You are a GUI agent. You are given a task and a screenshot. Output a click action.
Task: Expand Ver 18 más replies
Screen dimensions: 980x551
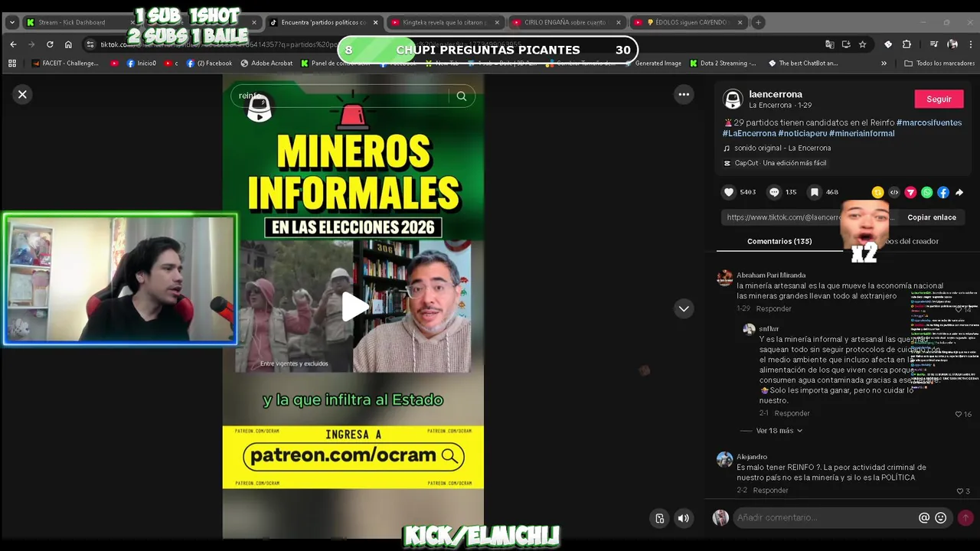point(779,431)
